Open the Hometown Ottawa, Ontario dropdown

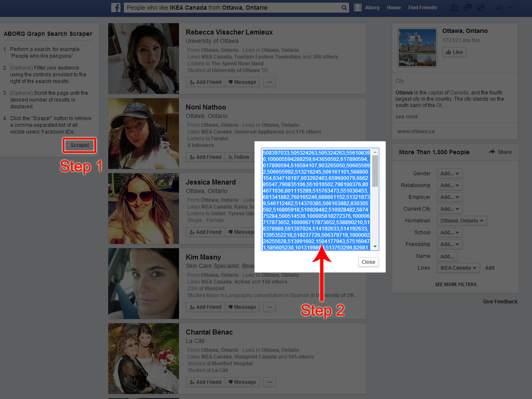462,221
